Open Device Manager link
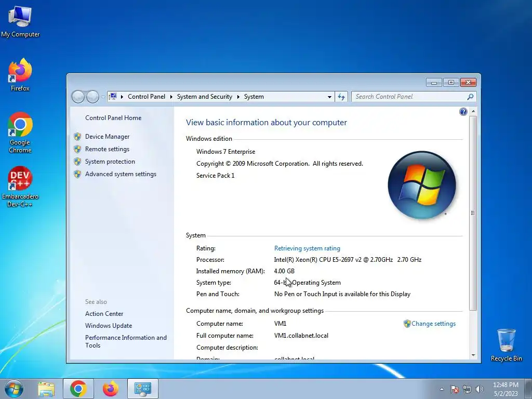Image resolution: width=532 pixels, height=399 pixels. click(x=107, y=137)
